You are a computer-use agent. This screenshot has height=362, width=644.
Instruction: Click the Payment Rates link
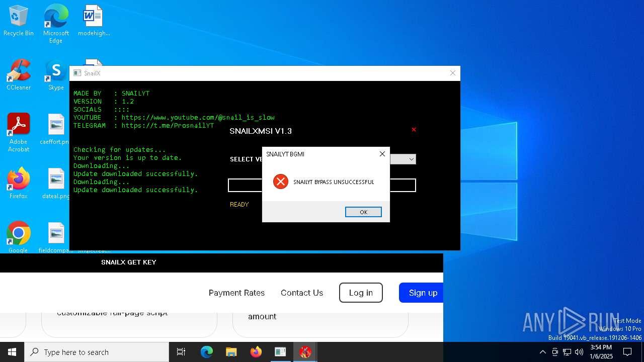click(236, 293)
